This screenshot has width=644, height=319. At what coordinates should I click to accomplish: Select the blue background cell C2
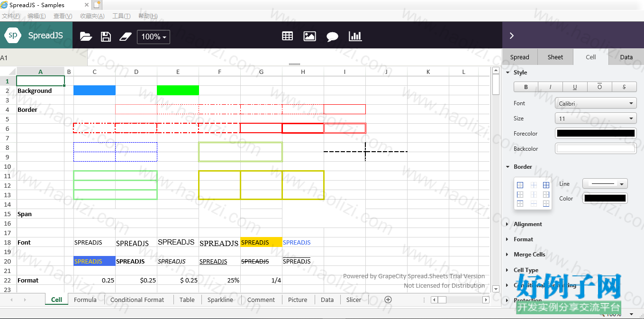point(94,91)
